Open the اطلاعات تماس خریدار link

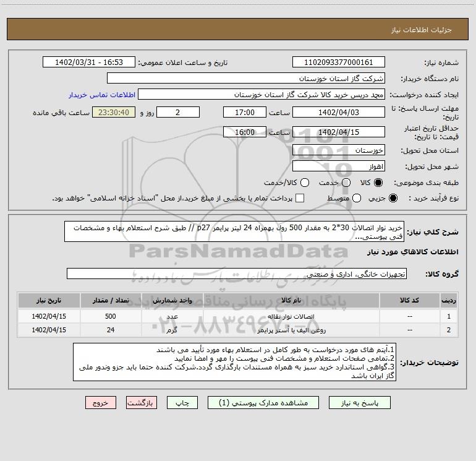pyautogui.click(x=102, y=95)
